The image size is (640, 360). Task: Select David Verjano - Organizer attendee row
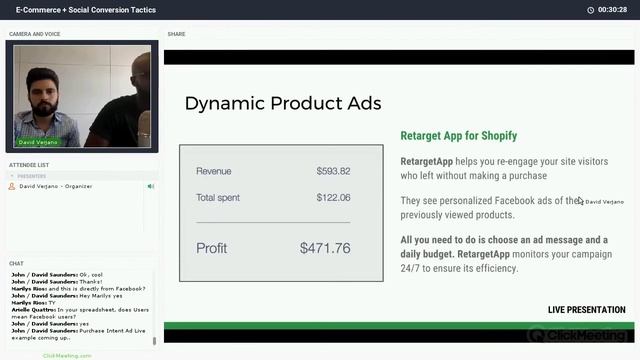[x=82, y=187]
